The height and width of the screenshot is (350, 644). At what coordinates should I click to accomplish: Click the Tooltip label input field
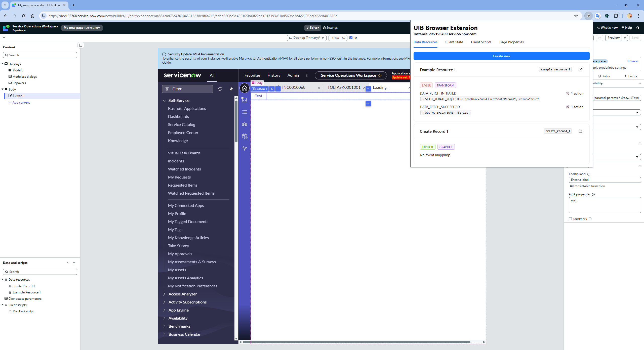tap(605, 180)
